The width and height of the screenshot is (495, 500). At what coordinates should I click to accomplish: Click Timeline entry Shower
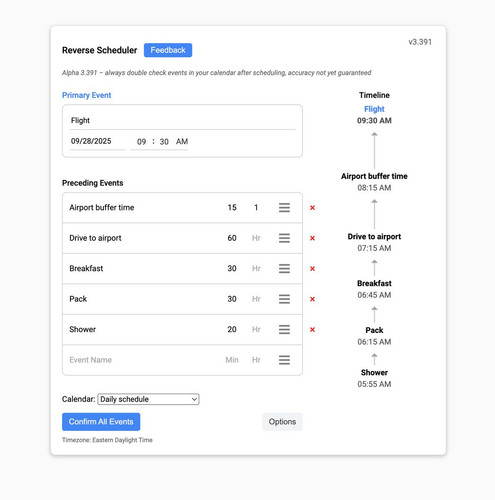tap(374, 373)
